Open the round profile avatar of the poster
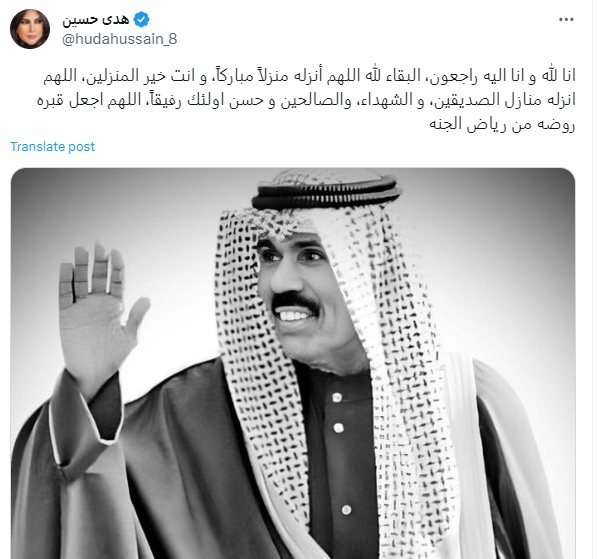This screenshot has width=599, height=559. 30,29
